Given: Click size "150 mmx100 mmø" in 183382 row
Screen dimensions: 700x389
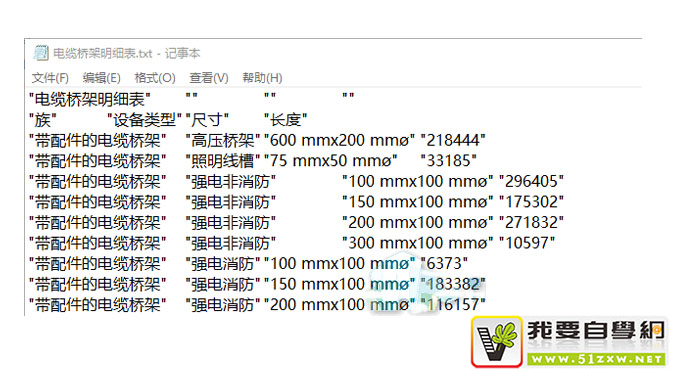Looking at the screenshot, I should click(x=340, y=284).
